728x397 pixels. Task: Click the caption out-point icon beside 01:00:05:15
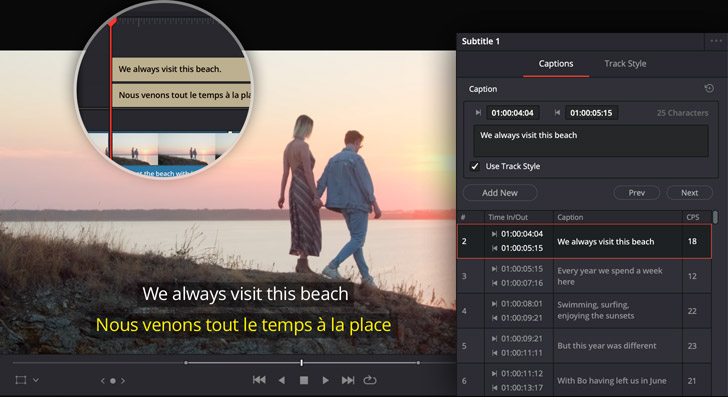[557, 112]
